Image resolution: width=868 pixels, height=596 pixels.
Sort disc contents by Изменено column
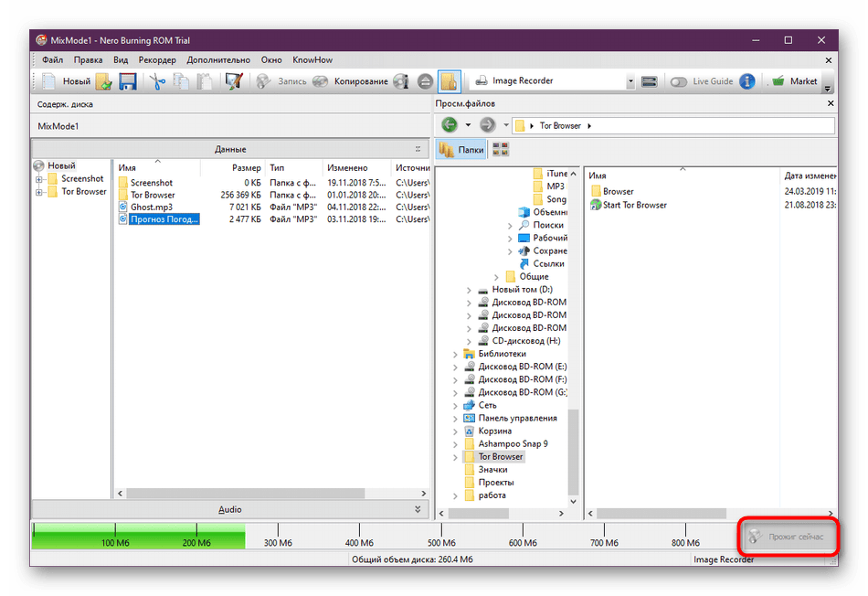click(355, 167)
